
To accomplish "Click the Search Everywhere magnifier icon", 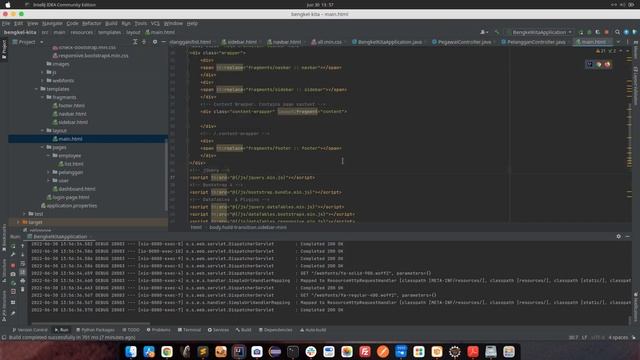I will (617, 32).
